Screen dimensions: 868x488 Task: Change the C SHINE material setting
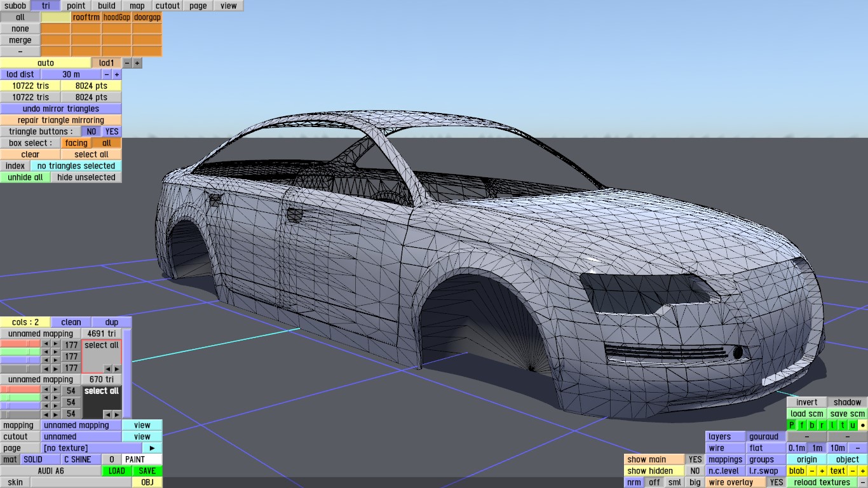pyautogui.click(x=81, y=459)
